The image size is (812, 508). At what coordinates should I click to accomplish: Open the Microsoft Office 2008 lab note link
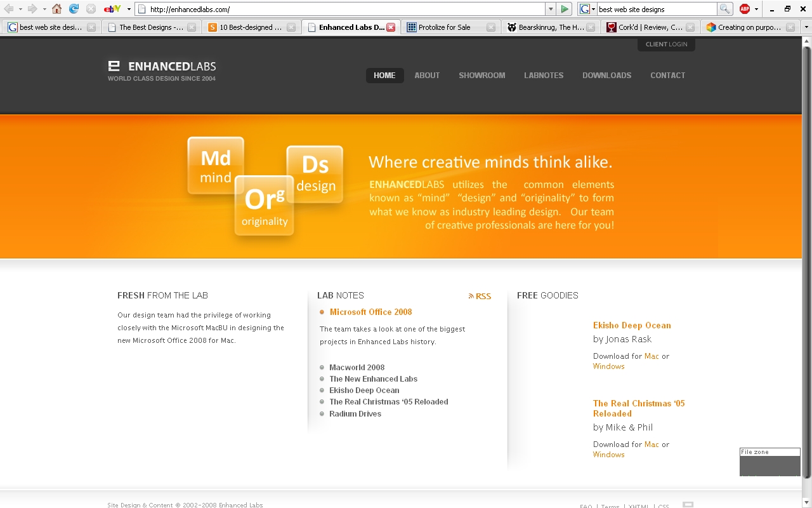(370, 312)
